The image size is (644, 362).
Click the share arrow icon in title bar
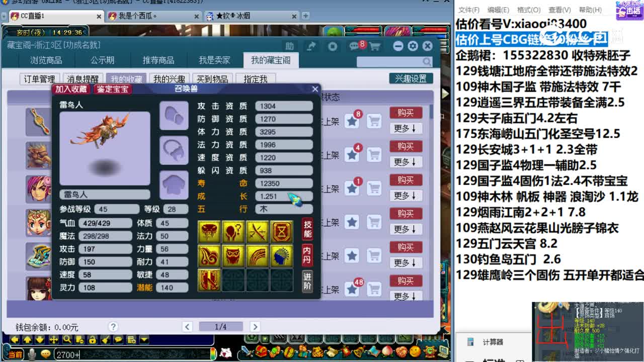click(311, 46)
